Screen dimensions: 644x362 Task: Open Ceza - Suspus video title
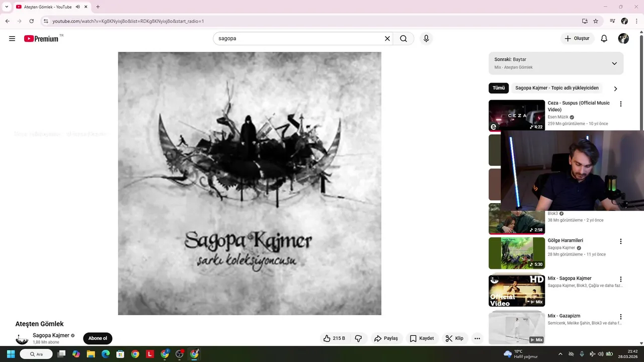[579, 106]
